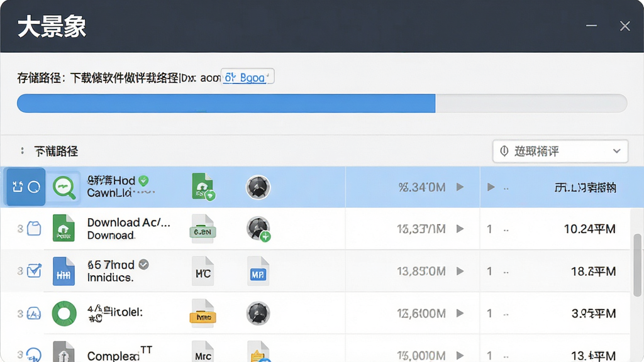Image resolution: width=644 pixels, height=362 pixels.
Task: Open the HC file type icon
Action: click(203, 271)
